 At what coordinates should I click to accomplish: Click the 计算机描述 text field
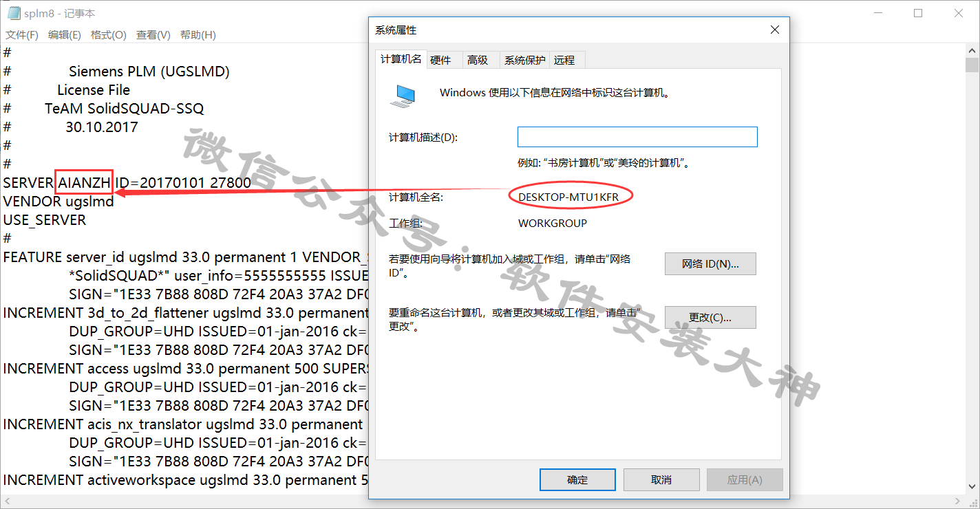(637, 137)
